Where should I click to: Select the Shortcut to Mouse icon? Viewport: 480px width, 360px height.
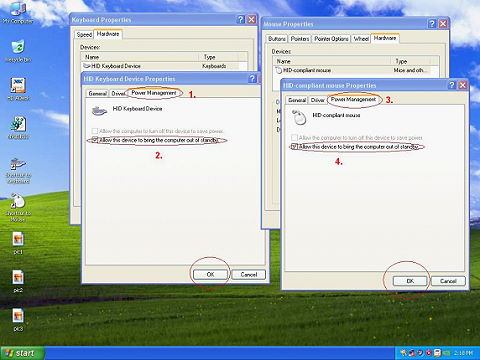click(x=18, y=208)
